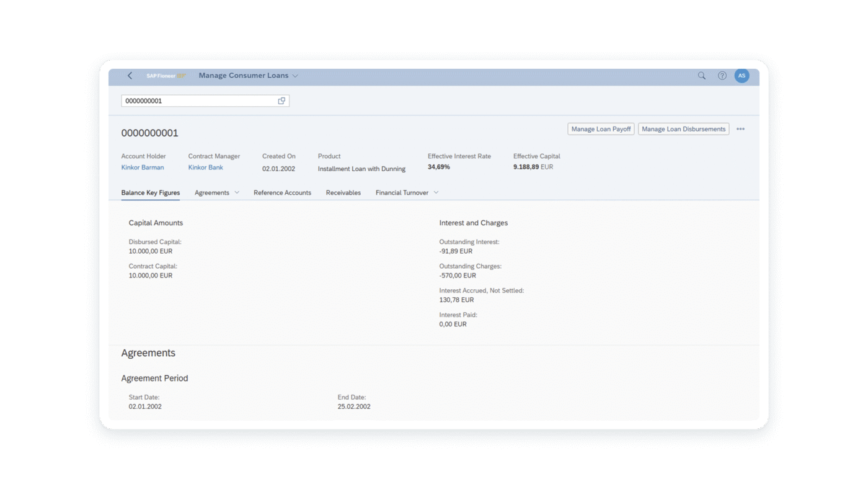Open the Financial Turnover tab label
This screenshot has width=868, height=489.
coord(402,192)
